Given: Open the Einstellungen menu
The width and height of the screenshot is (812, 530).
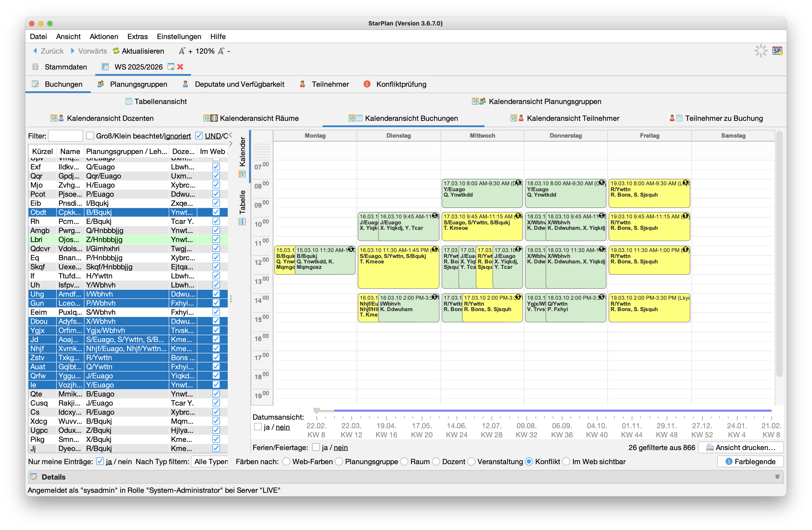Looking at the screenshot, I should pyautogui.click(x=179, y=37).
